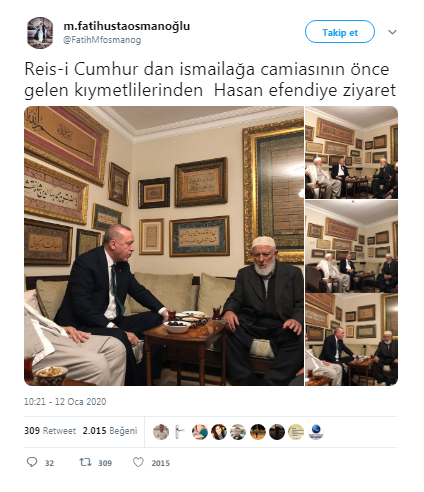Open the middle right photo thumbnail
The image size is (424, 492).
point(352,246)
